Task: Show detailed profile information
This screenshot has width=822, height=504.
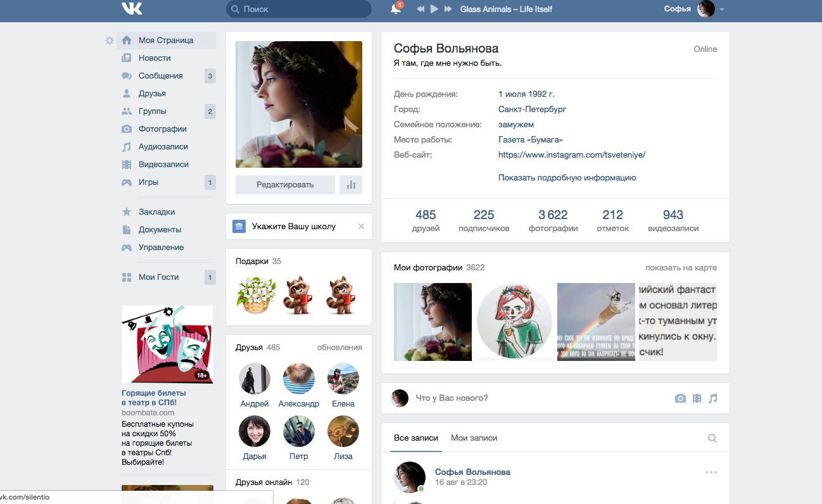Action: (567, 178)
